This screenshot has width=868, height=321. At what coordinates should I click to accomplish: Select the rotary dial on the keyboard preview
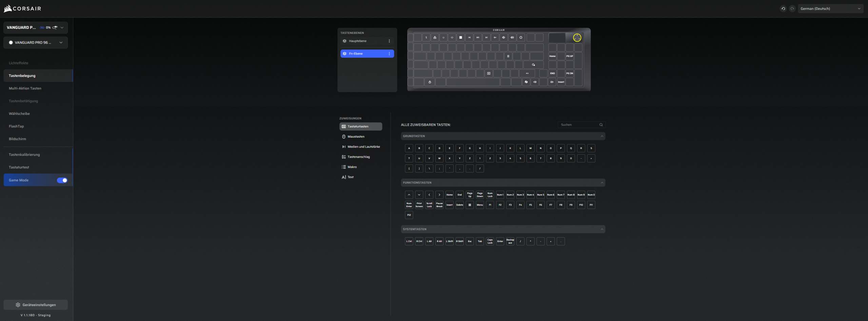[577, 38]
